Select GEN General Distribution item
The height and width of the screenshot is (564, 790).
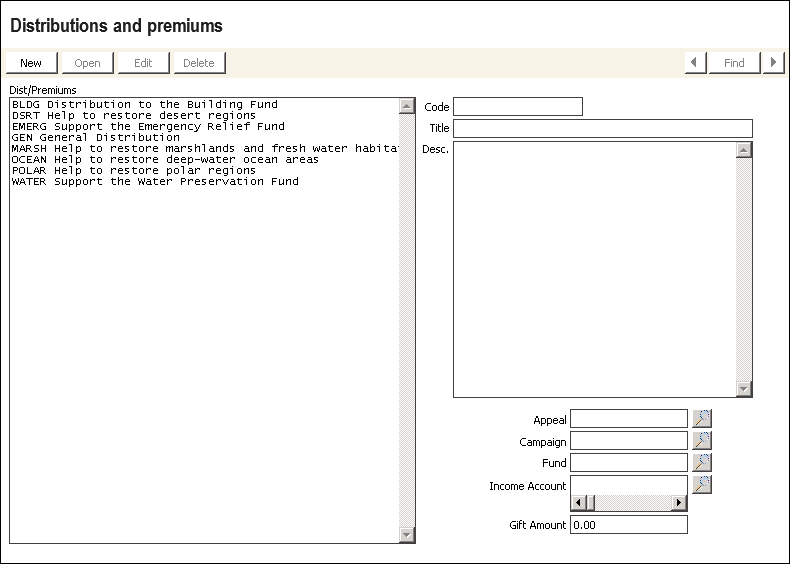click(x=96, y=137)
